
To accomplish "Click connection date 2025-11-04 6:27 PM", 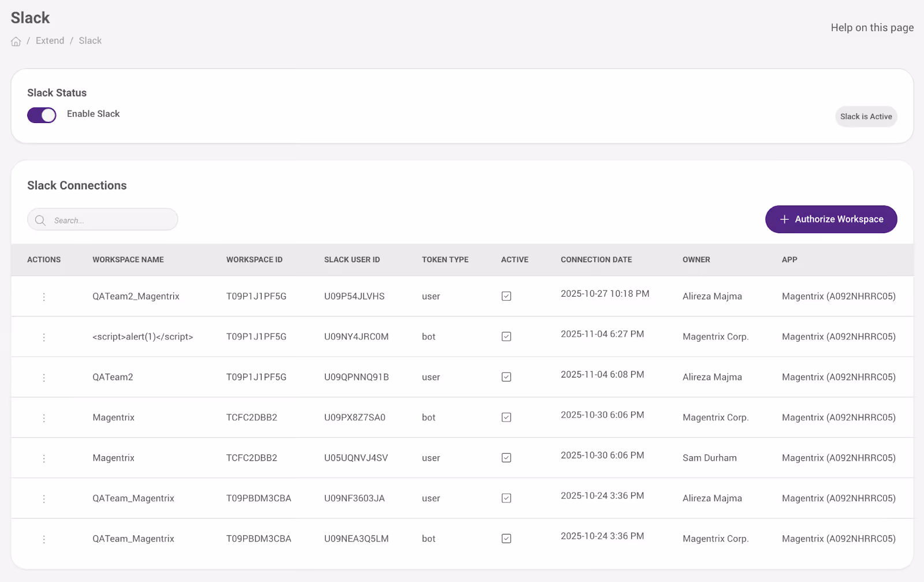I will pos(602,334).
